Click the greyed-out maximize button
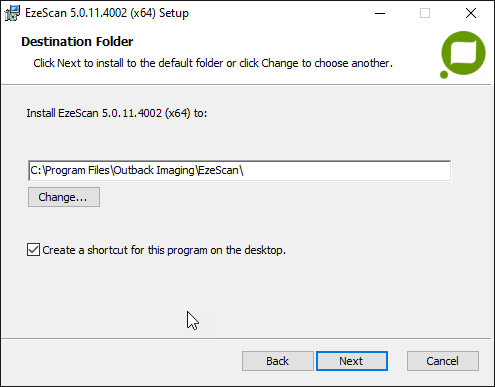This screenshot has height=387, width=495. coord(425,13)
